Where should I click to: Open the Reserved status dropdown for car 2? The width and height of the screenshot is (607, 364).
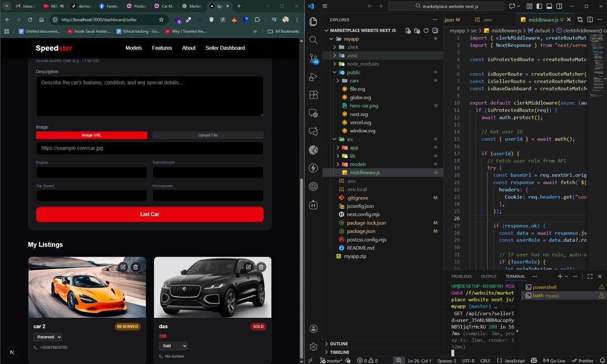coord(48,337)
